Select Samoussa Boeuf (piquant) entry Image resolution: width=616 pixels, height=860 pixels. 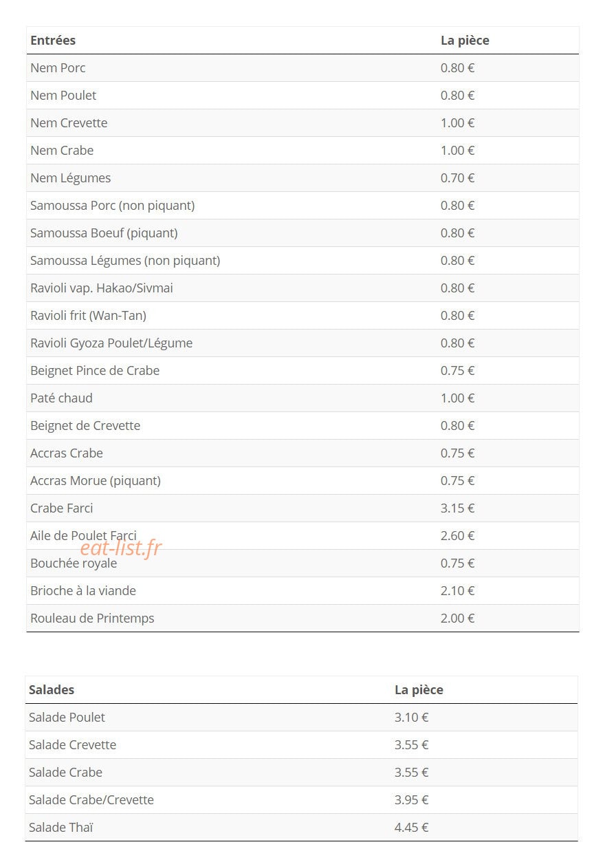pyautogui.click(x=104, y=233)
